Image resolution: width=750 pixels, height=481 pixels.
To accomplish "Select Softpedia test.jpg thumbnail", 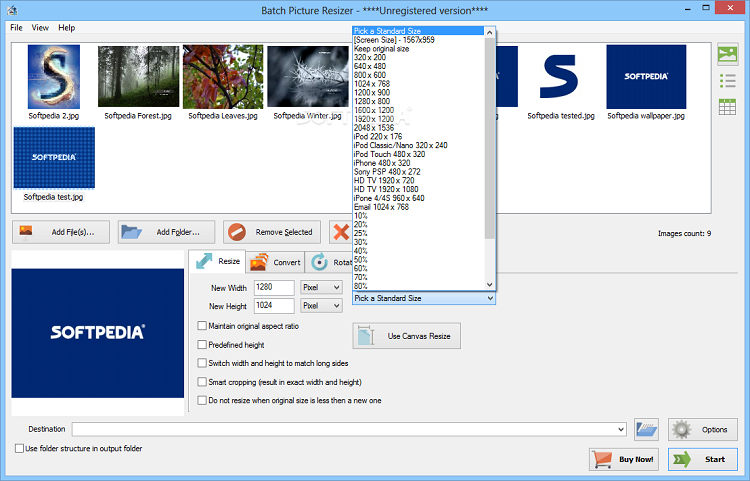I will [54, 157].
